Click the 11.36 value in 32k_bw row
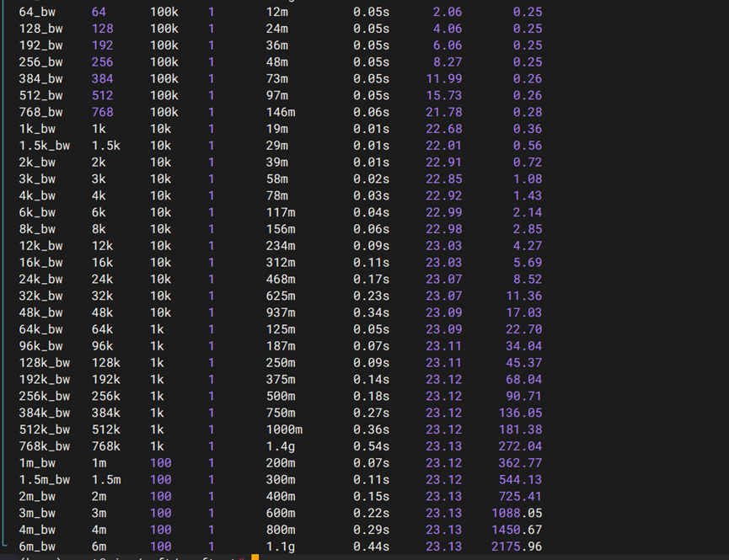The width and height of the screenshot is (729, 560). 523,296
